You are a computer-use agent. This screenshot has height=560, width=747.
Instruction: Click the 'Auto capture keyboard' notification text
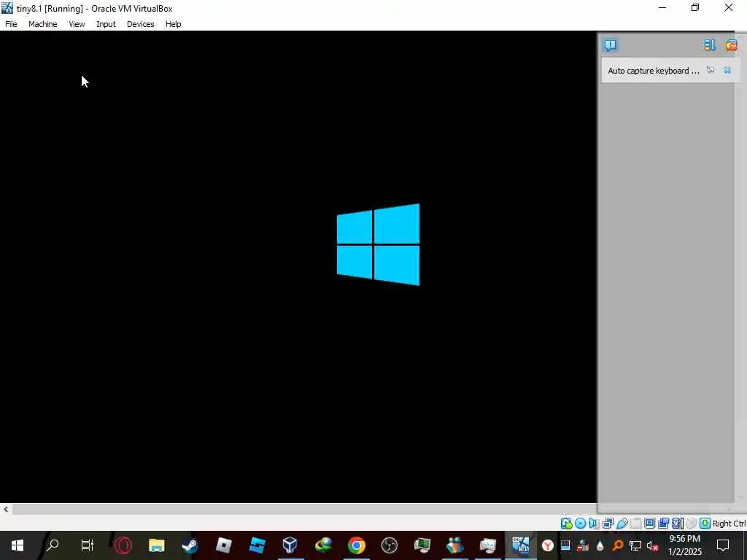(654, 71)
